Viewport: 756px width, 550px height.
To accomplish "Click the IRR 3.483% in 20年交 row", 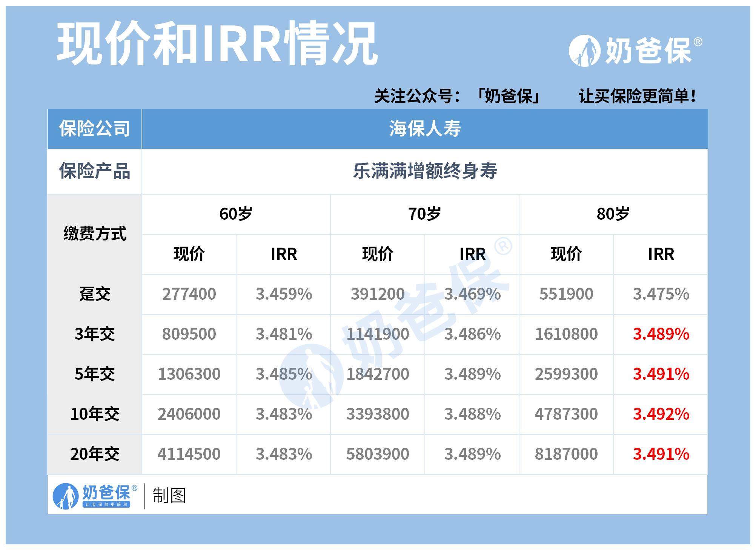I will (284, 454).
